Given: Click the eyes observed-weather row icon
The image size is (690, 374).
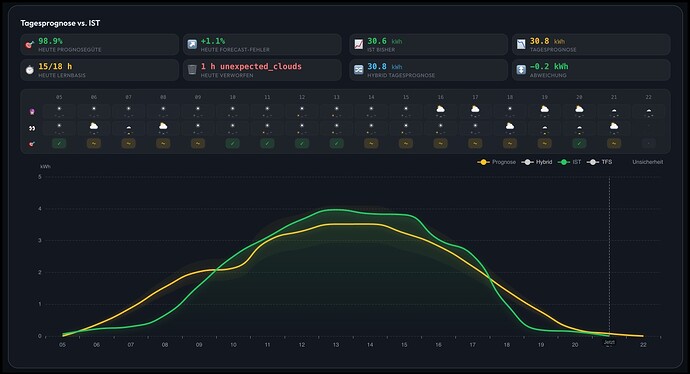Looking at the screenshot, I should 32,128.
